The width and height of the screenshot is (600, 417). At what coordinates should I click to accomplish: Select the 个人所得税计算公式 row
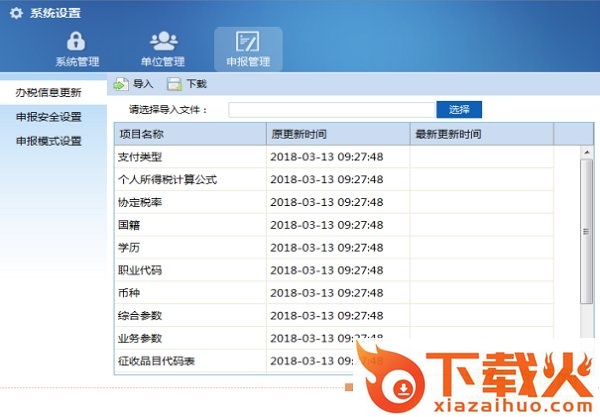pyautogui.click(x=189, y=180)
